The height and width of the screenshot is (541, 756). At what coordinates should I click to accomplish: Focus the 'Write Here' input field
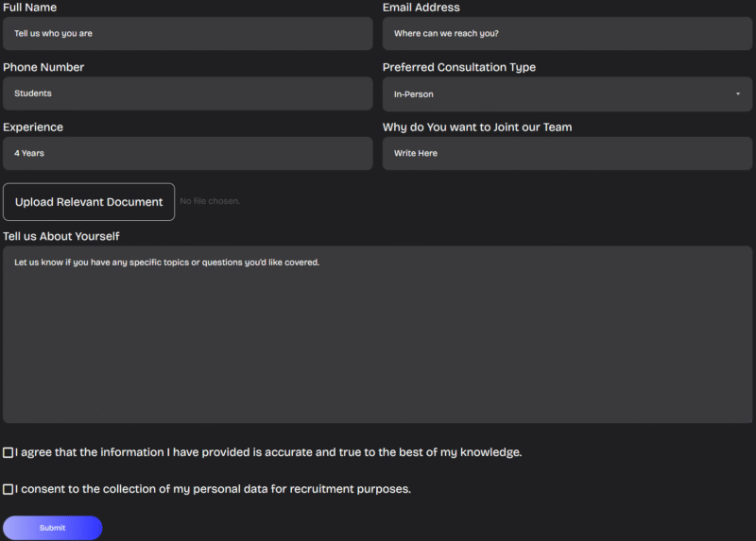[567, 153]
